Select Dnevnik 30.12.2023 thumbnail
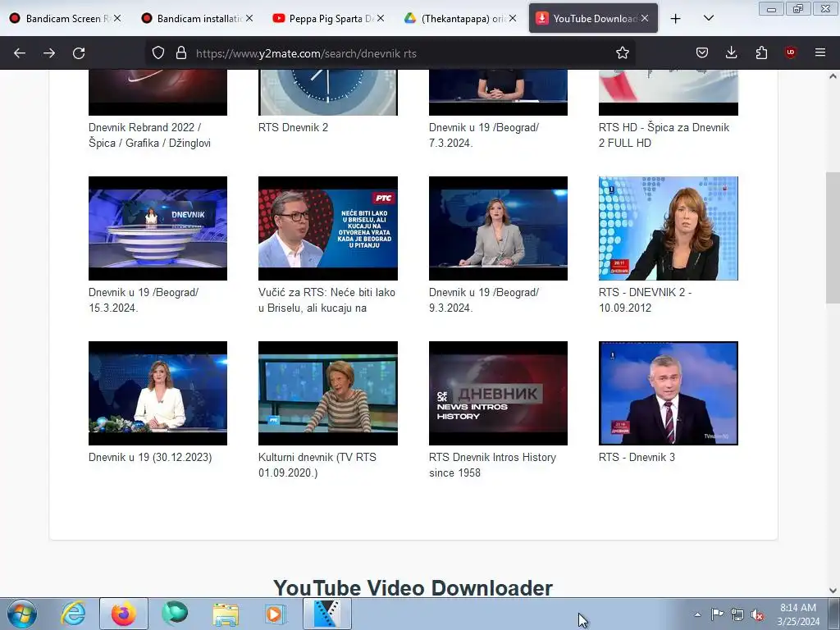This screenshot has width=840, height=630. [157, 393]
